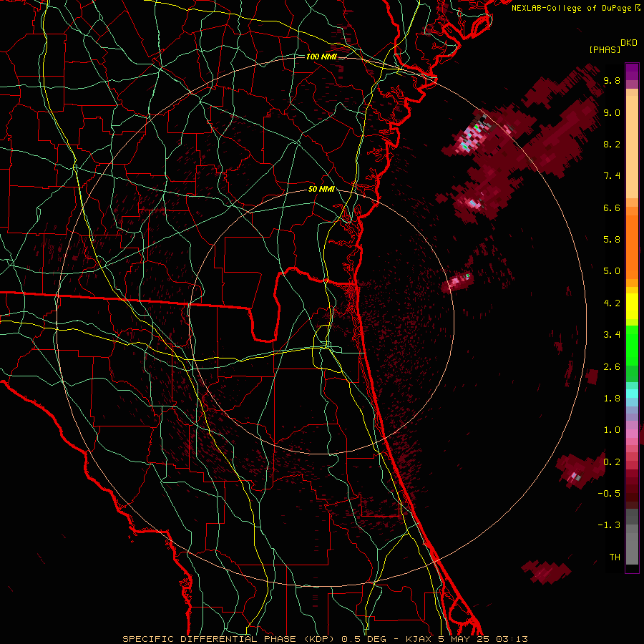Click the DKD label above the scale

coord(629,43)
